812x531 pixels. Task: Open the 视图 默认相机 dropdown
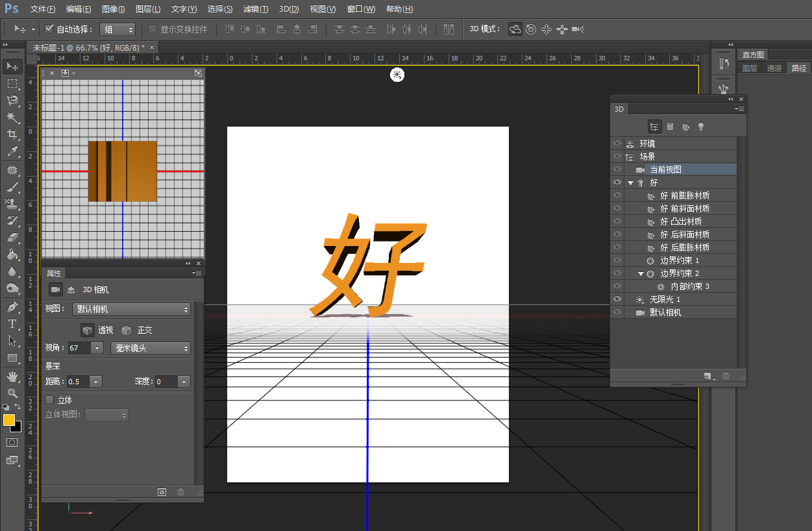tap(131, 310)
